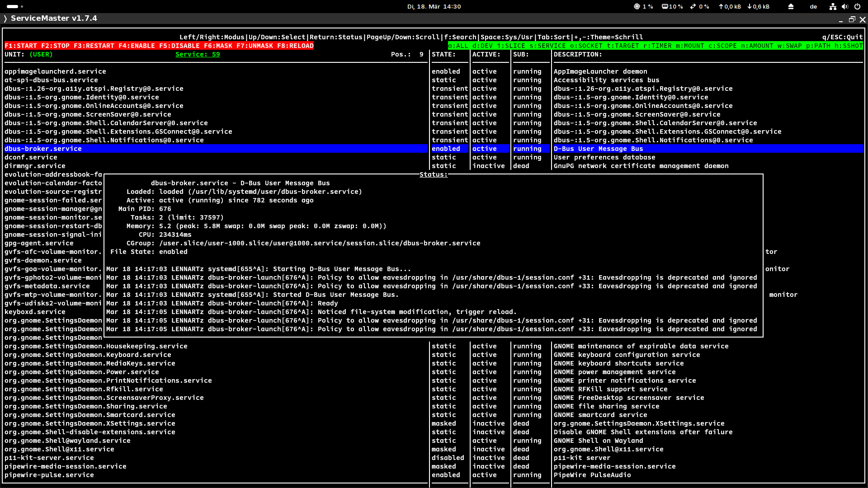This screenshot has height=488, width=868.
Task: Open the power menu icon
Action: coord(857,6)
